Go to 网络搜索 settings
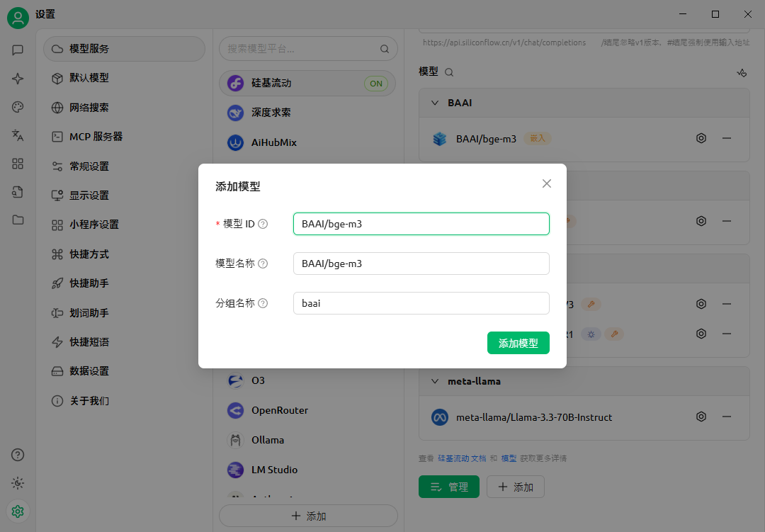Image resolution: width=765 pixels, height=532 pixels. [125, 108]
